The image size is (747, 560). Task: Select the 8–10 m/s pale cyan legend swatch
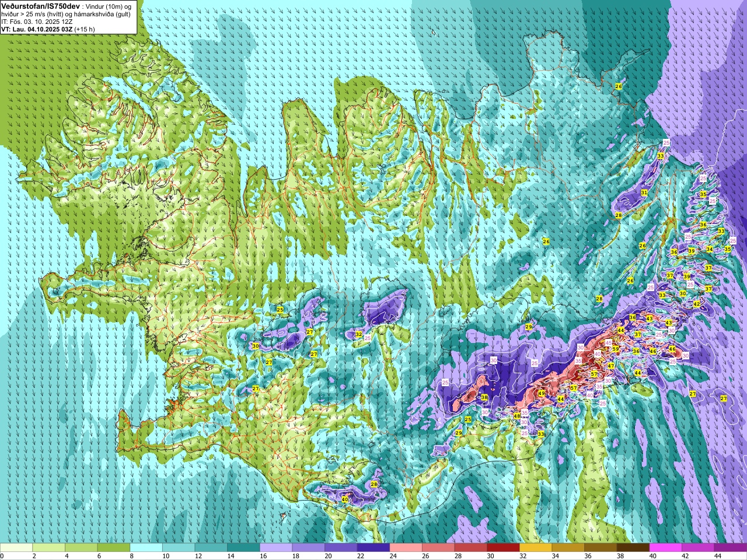(x=146, y=548)
